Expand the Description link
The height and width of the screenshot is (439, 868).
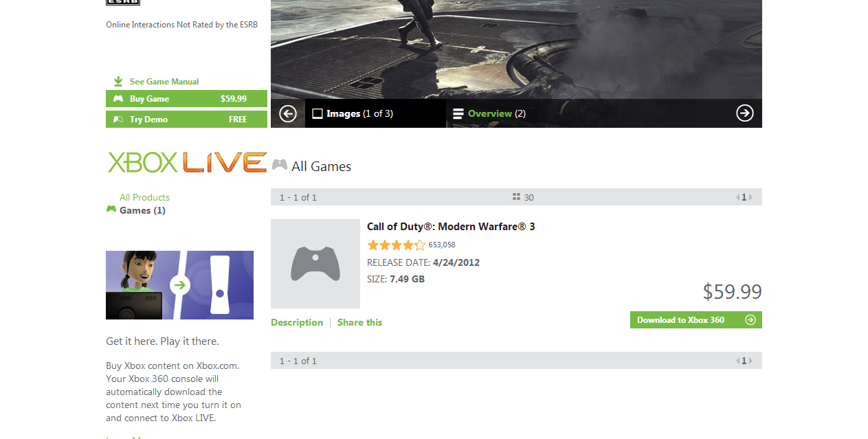(297, 322)
